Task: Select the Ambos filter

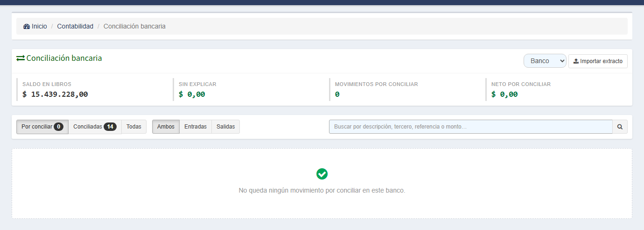Action: [x=166, y=127]
